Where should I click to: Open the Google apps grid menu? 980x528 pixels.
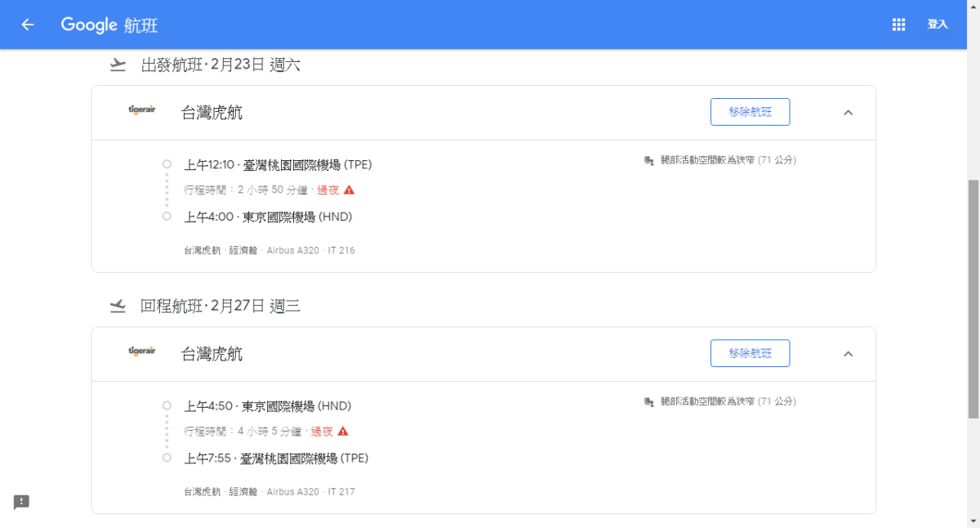(x=898, y=25)
